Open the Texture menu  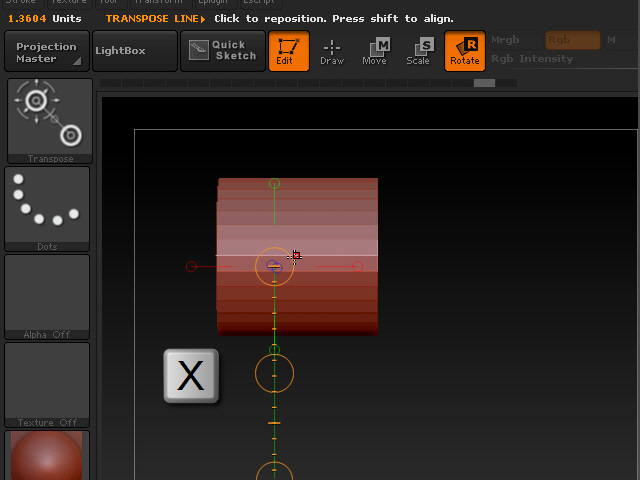click(69, 2)
